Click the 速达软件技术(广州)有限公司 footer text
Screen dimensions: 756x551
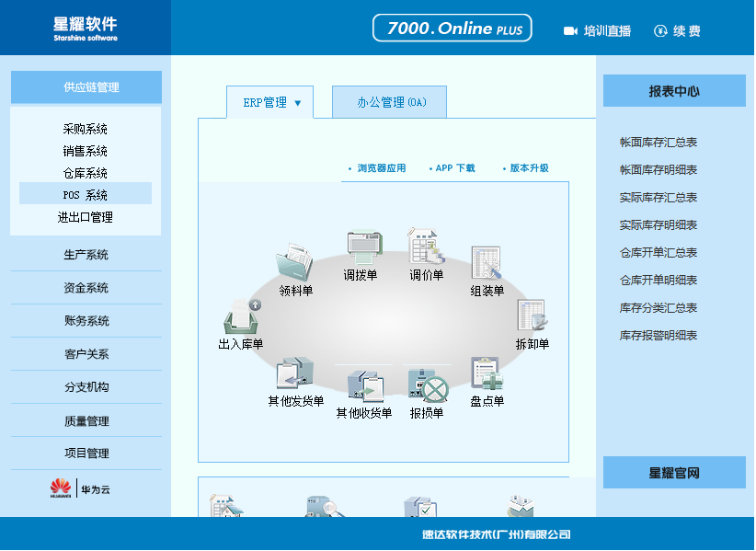496,534
